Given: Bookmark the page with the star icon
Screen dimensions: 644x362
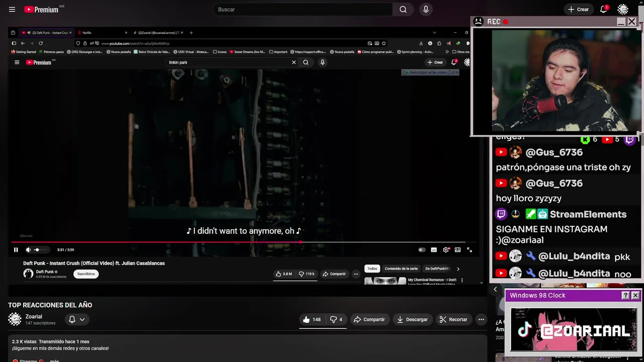Looking at the screenshot, I should tap(384, 43).
